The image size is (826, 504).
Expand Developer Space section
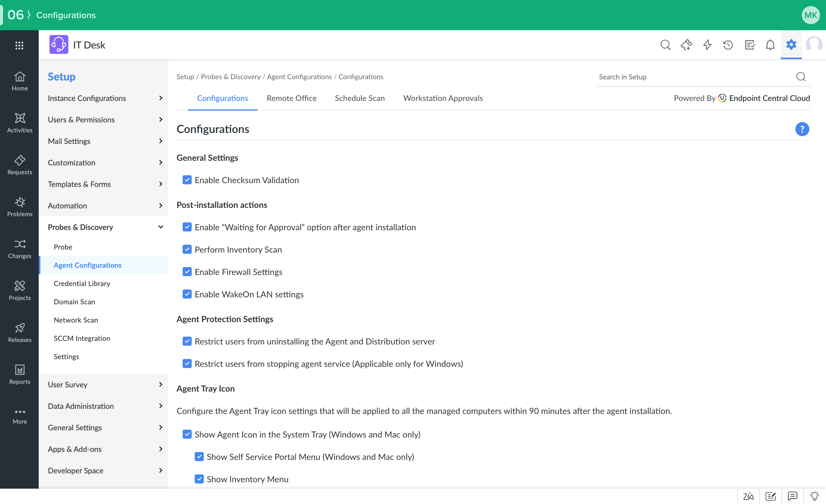(x=104, y=470)
